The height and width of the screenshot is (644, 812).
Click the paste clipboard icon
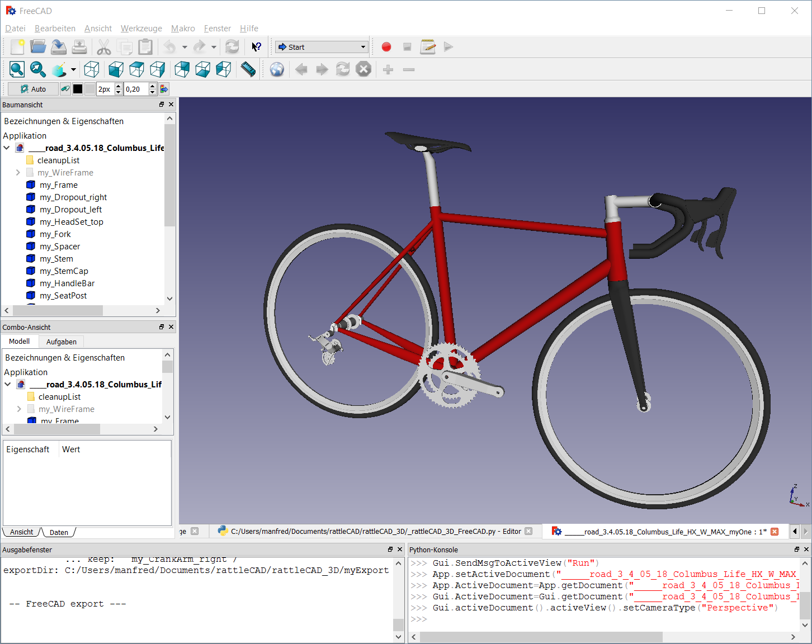click(145, 47)
